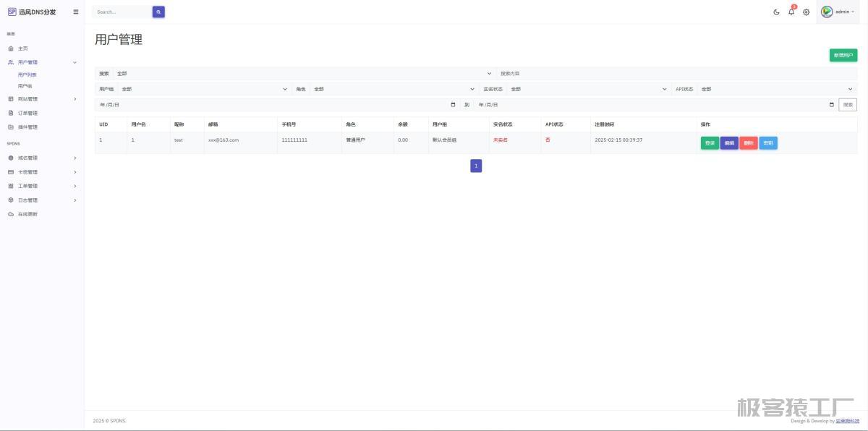Open the 插件管理 sidebar item
Image resolution: width=868 pixels, height=431 pixels.
pyautogui.click(x=27, y=127)
